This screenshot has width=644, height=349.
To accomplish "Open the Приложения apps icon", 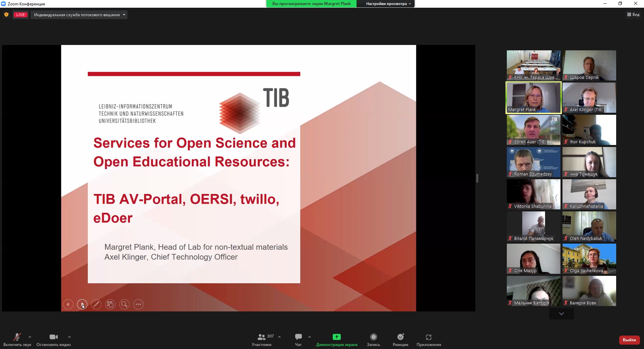I will click(x=429, y=337).
